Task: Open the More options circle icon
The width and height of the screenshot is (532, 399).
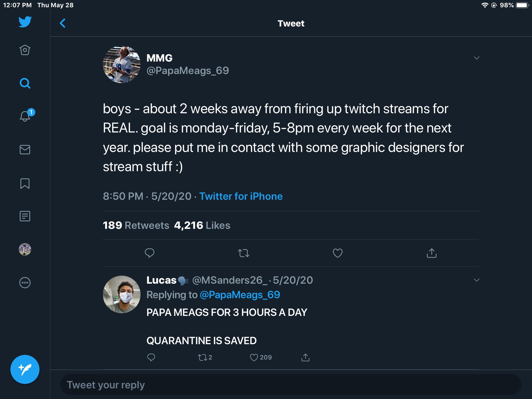Action: coord(25,283)
